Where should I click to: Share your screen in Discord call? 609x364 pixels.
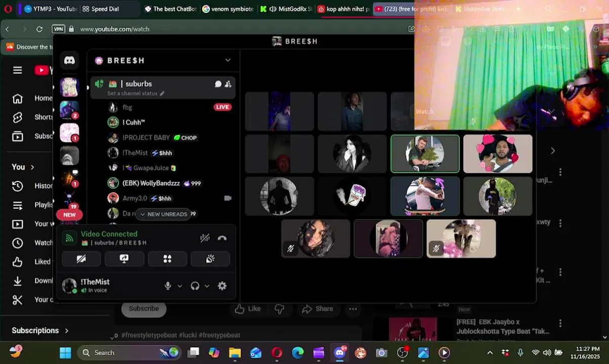tap(124, 259)
